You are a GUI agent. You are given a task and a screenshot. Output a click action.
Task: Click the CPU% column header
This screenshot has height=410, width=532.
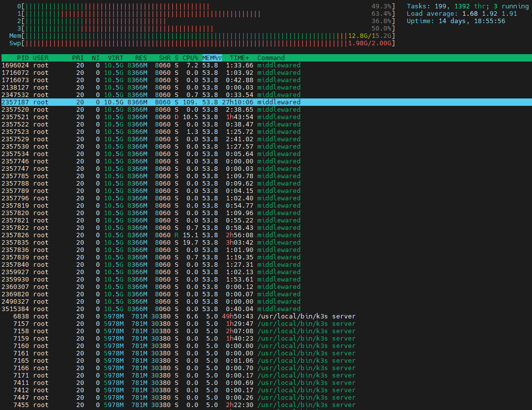tap(190, 58)
